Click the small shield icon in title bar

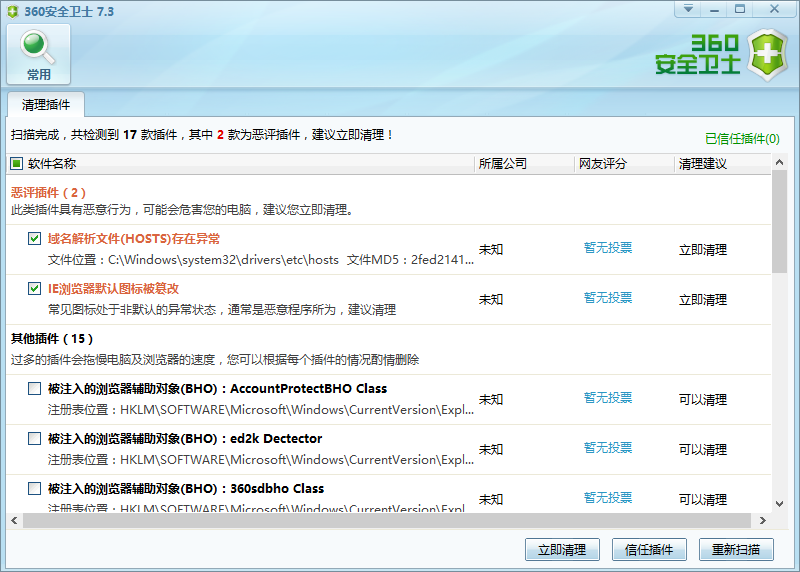tap(11, 10)
